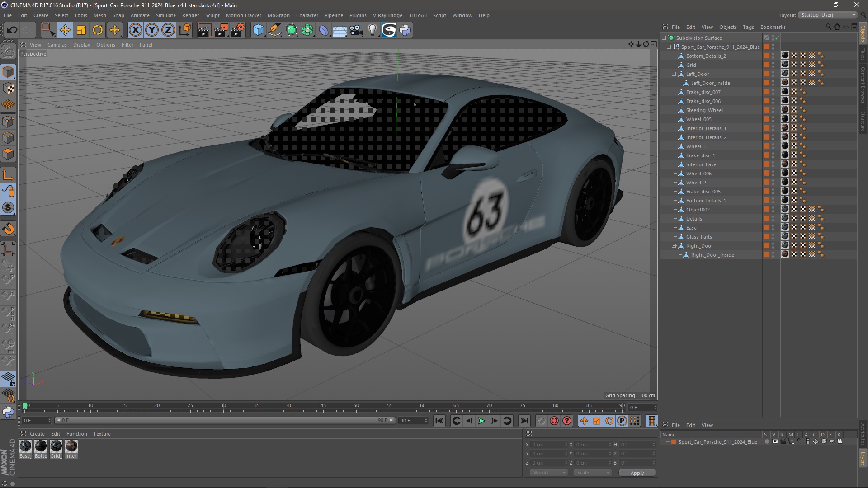This screenshot has width=868, height=488.
Task: Open the MoGraph menu
Action: (278, 15)
